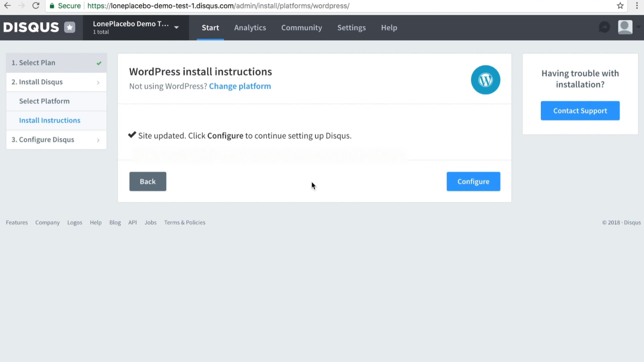Open the Features footer link
The image size is (644, 362).
(x=17, y=222)
